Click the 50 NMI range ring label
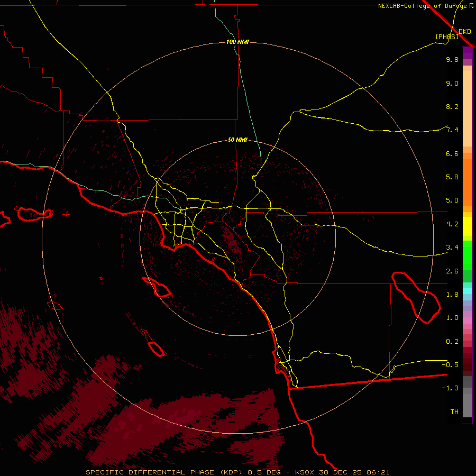Viewport: 476px width, 476px height. (x=237, y=140)
